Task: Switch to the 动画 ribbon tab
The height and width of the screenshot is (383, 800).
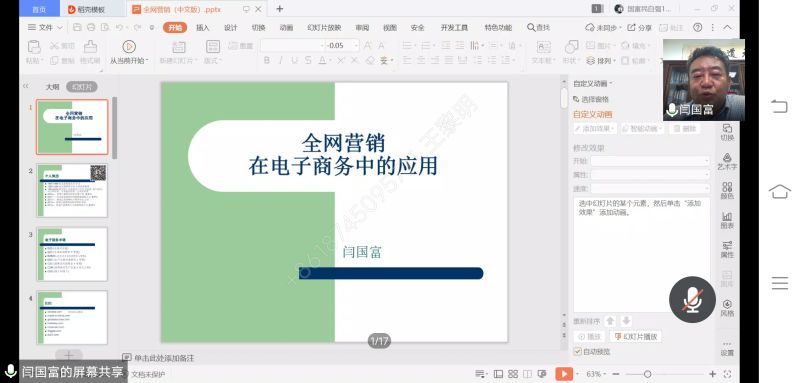Action: click(x=286, y=28)
